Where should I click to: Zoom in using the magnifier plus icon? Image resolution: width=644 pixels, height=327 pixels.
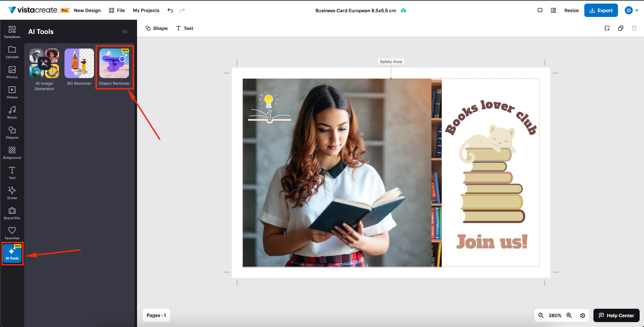pos(569,315)
